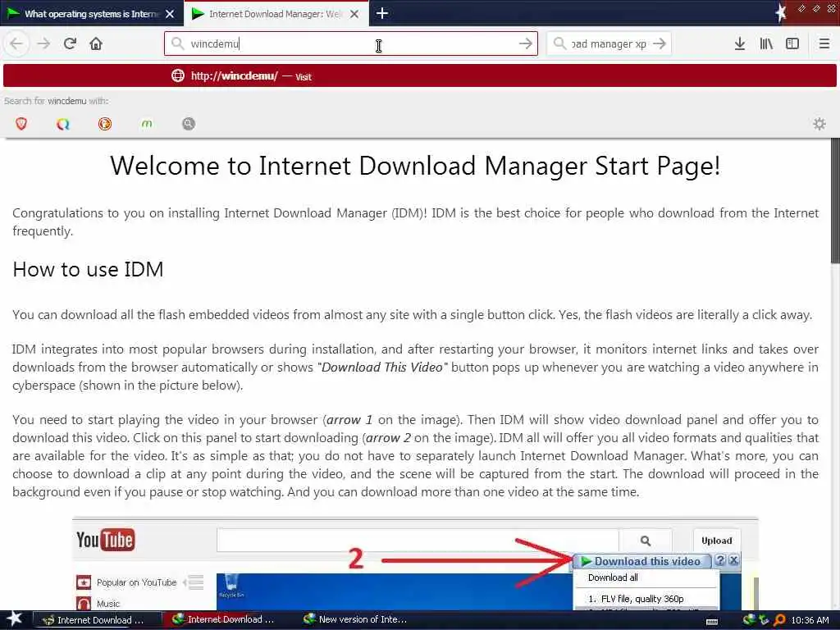Close the Internet Download Manager tab

click(x=354, y=14)
